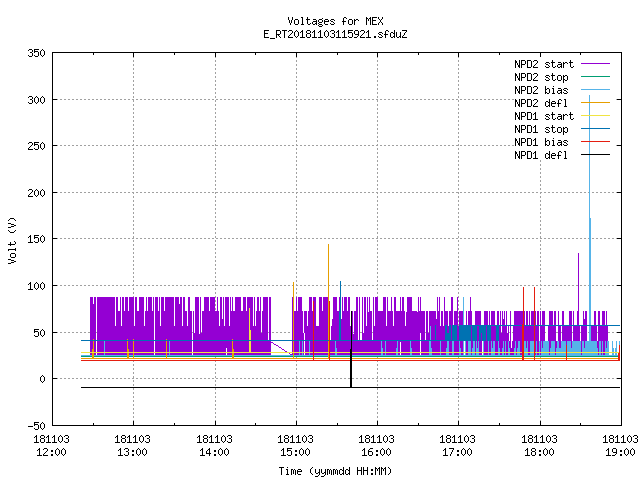Click the 'NPD2 start' legend label

544,64
